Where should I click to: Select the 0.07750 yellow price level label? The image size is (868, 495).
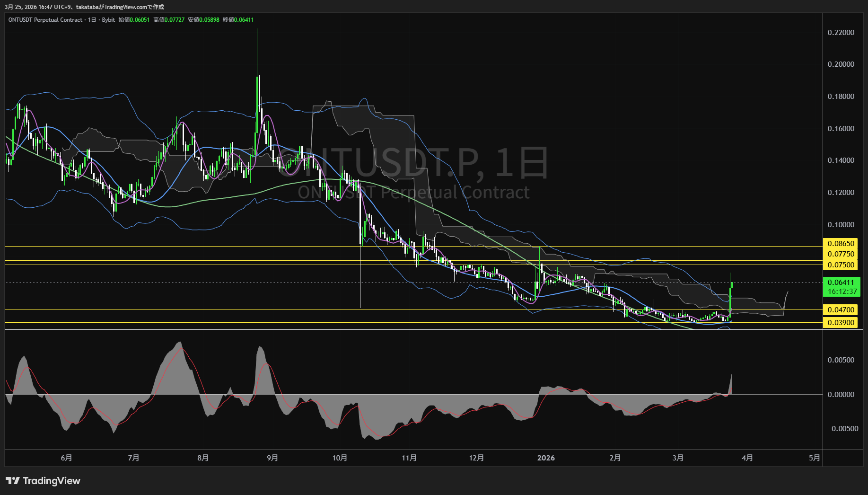841,254
